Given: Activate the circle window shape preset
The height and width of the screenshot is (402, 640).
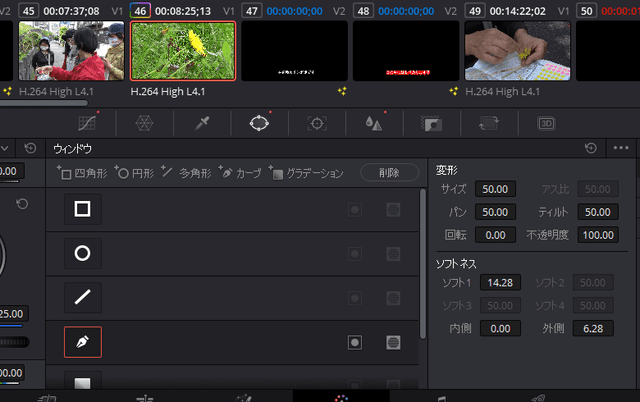Looking at the screenshot, I should (82, 253).
